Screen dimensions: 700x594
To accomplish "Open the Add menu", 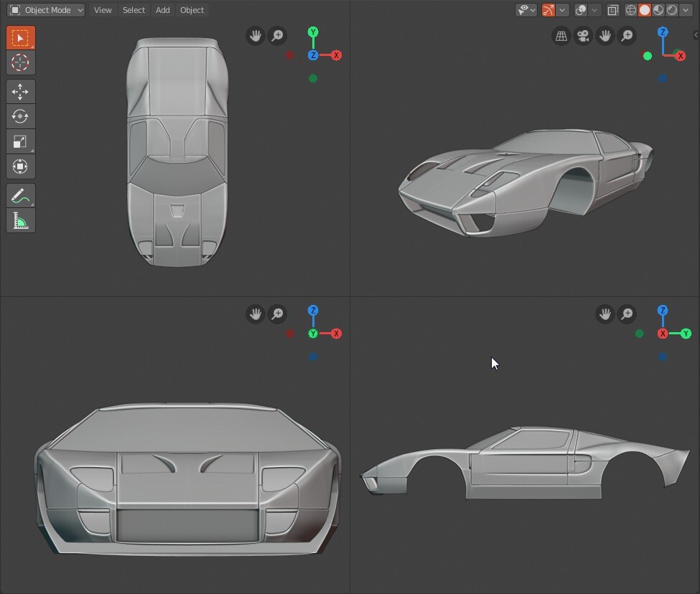I will point(162,10).
